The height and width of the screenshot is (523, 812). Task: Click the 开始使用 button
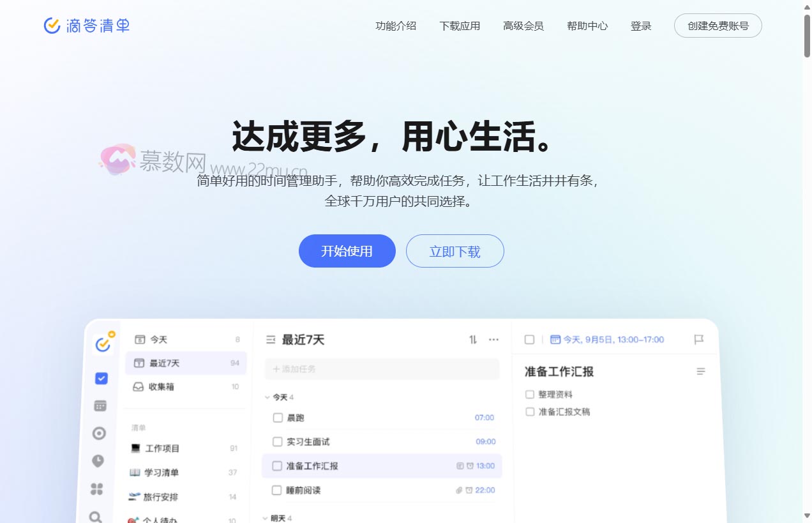347,251
